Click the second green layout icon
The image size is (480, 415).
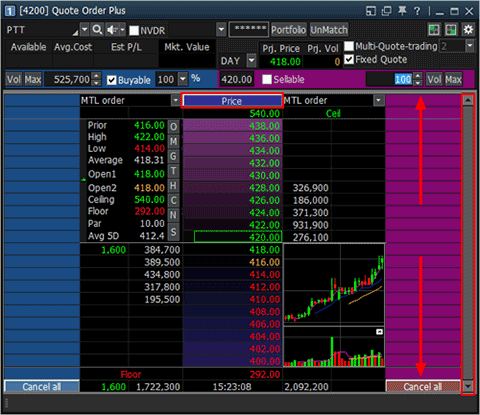tap(451, 30)
